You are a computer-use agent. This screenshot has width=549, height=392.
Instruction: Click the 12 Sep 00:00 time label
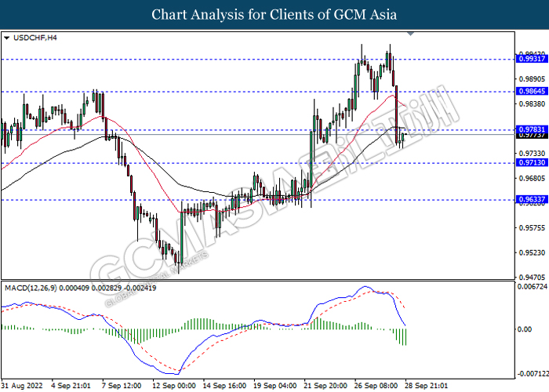pos(174,386)
